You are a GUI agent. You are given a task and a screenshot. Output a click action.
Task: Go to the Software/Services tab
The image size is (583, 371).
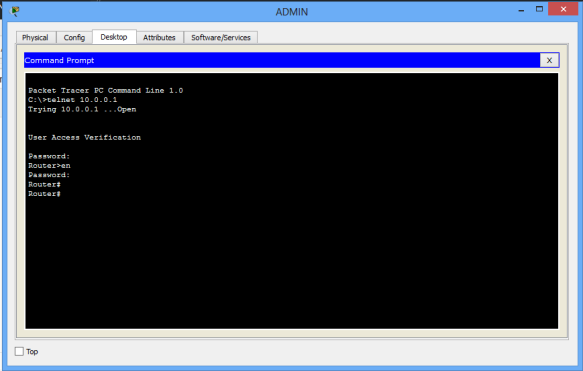(x=221, y=38)
